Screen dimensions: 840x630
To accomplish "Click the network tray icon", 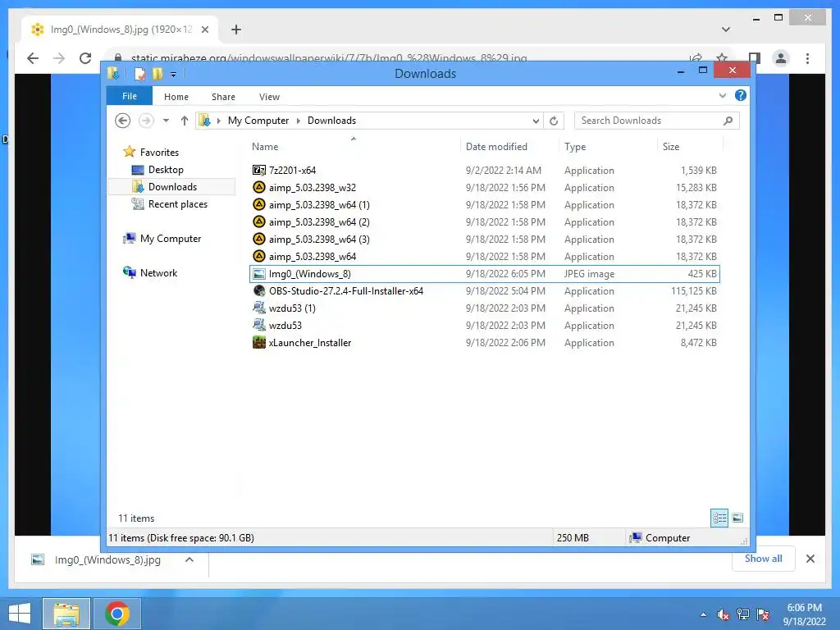I will coord(743,614).
